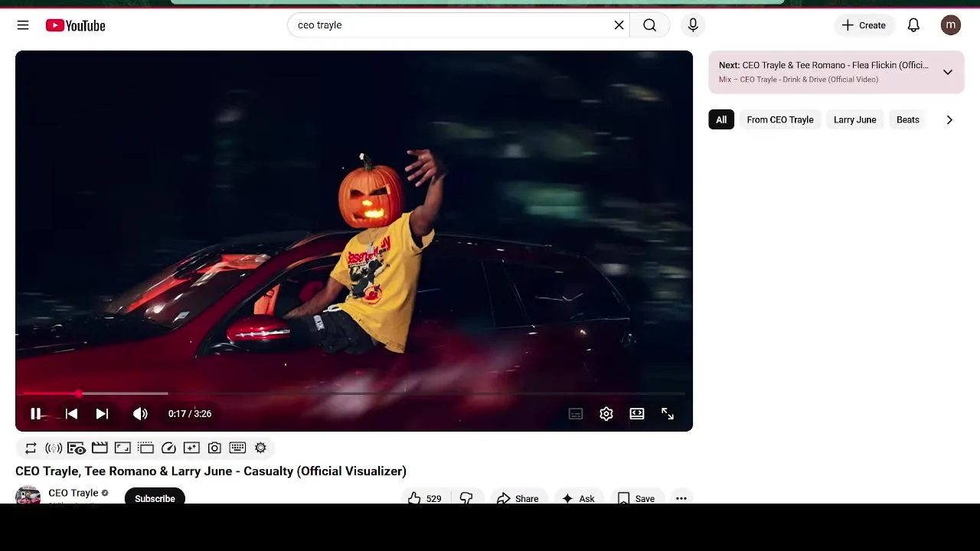Image resolution: width=980 pixels, height=551 pixels.
Task: Click the resize-to-window corner-brackets icon
Action: 122,448
